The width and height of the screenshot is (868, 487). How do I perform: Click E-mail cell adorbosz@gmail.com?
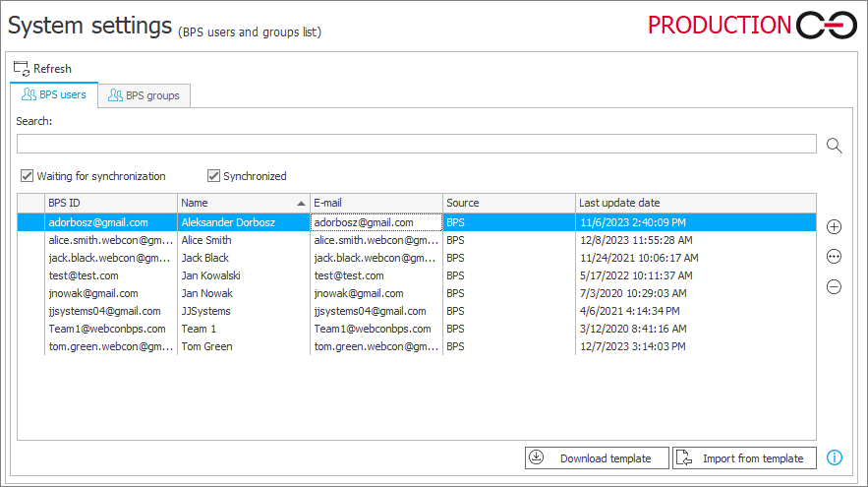point(376,222)
